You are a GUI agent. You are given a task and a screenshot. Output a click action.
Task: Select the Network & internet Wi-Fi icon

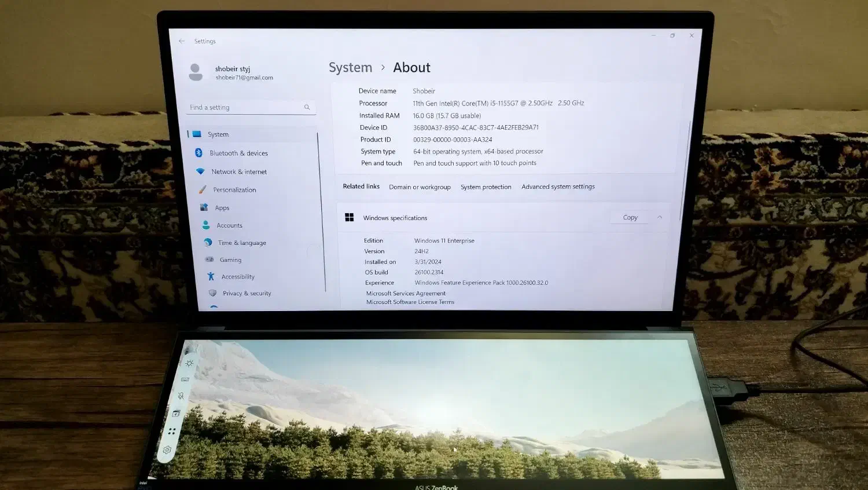coord(200,171)
